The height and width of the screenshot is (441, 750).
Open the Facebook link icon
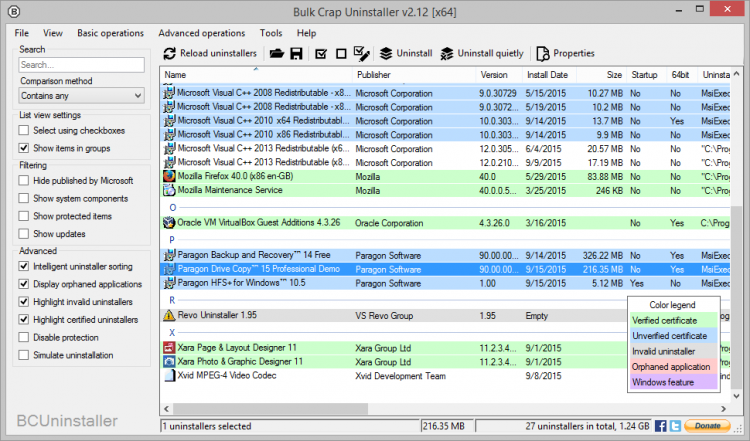[x=661, y=426]
